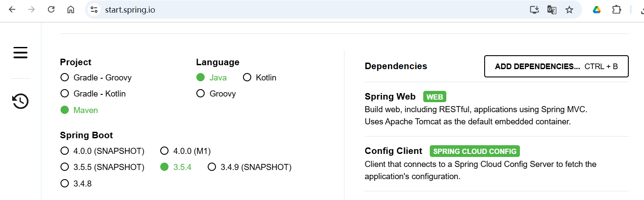Click the Dependencies section heading
Screen dimensions: 644x200
tap(396, 66)
